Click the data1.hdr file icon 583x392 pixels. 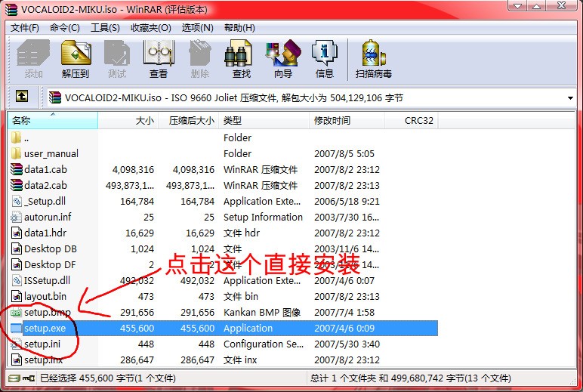(17, 233)
